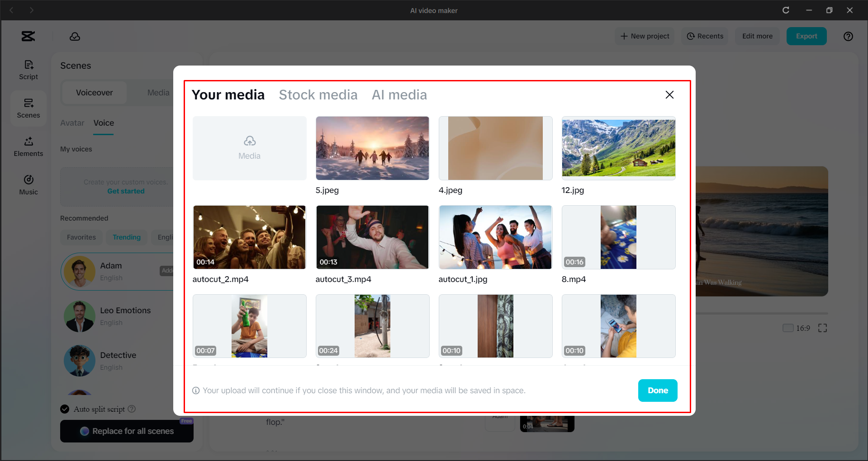
Task: Switch to Stock media tab
Action: pos(318,94)
